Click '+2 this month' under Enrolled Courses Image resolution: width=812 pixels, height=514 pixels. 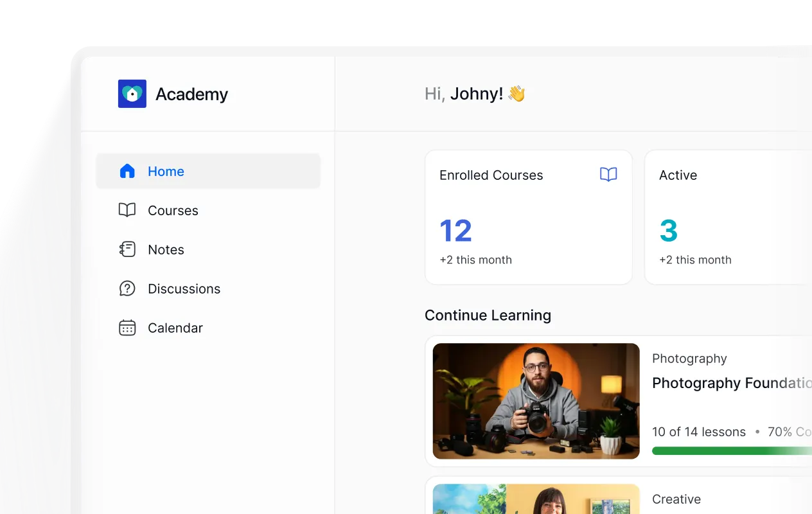click(475, 260)
